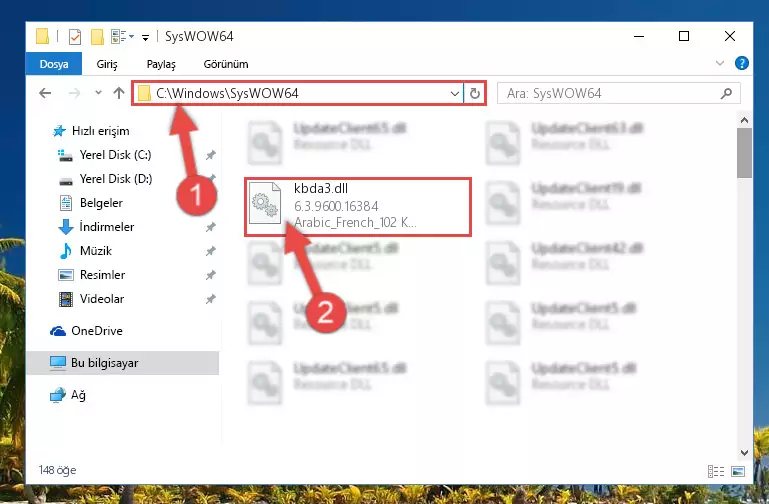This screenshot has width=769, height=504.
Task: Switch to large icons view in status bar
Action: click(x=738, y=471)
